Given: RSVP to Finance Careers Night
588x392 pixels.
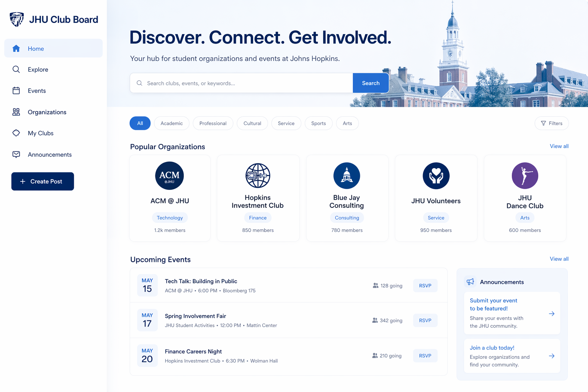Looking at the screenshot, I should click(x=425, y=356).
